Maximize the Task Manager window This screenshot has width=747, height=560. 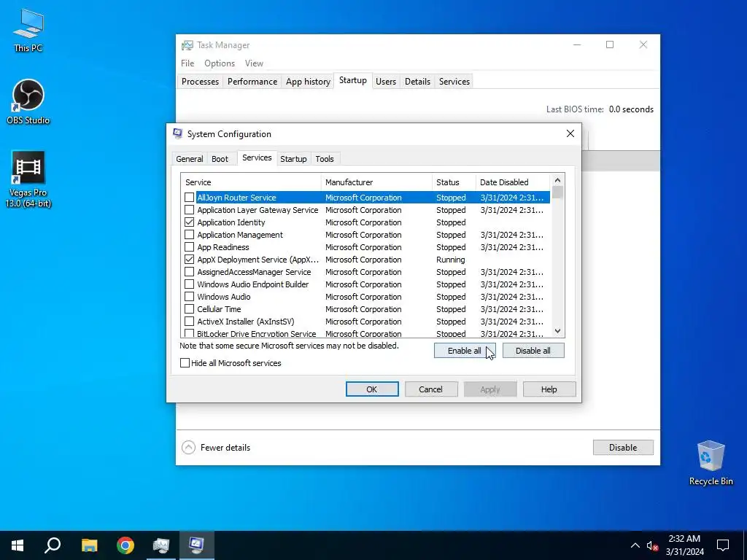(610, 44)
